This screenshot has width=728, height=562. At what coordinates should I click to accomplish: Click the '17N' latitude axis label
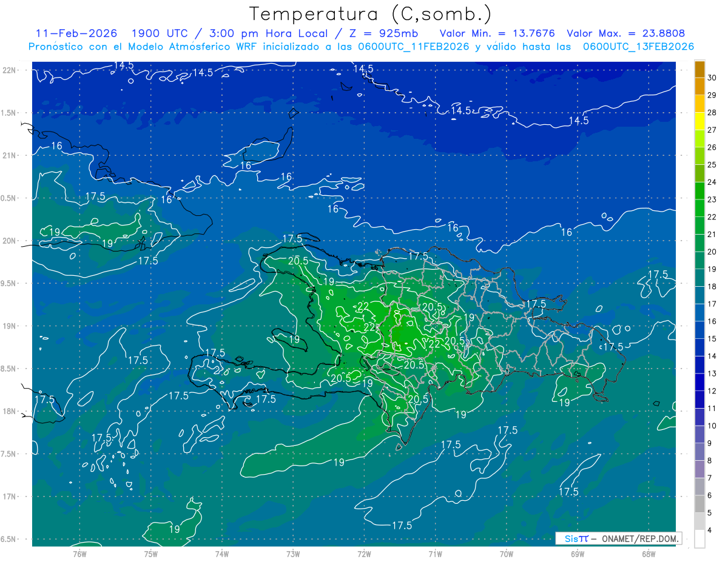click(x=9, y=497)
